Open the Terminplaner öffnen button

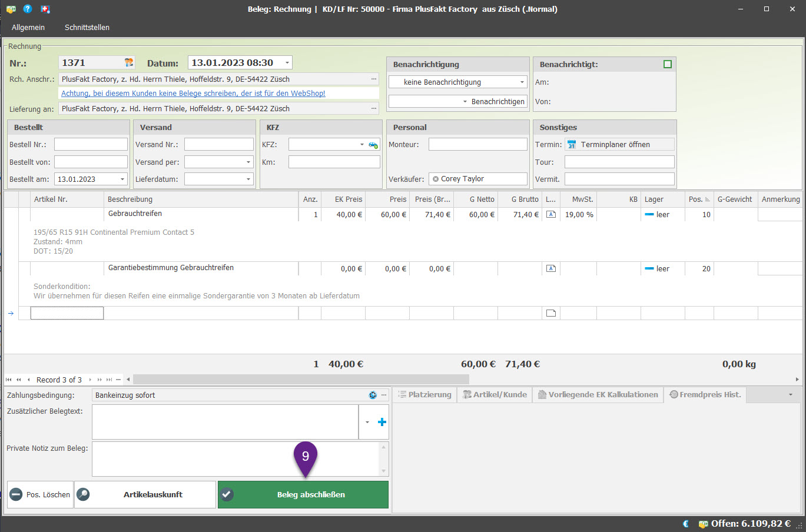(x=619, y=145)
